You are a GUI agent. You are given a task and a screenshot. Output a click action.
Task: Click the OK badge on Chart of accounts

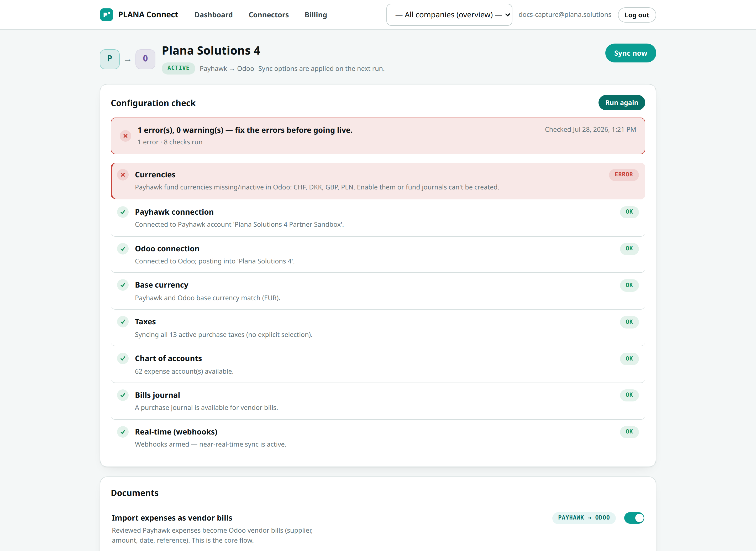click(x=629, y=359)
